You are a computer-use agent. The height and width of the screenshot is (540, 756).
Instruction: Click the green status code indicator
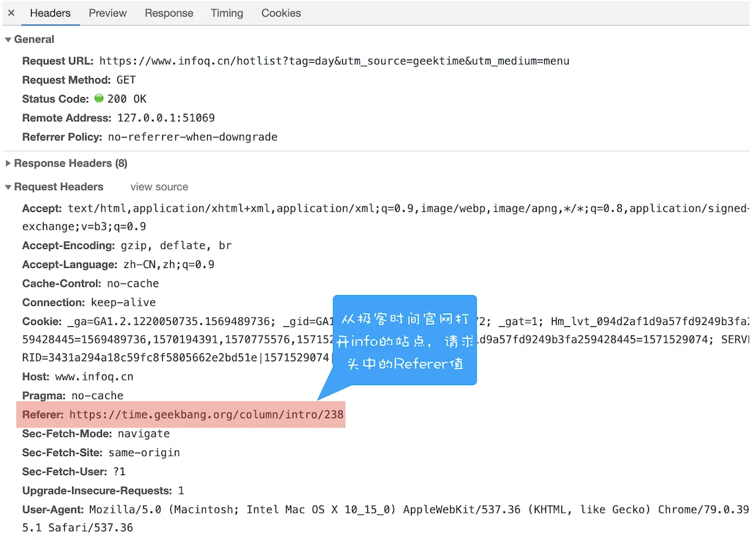point(99,99)
